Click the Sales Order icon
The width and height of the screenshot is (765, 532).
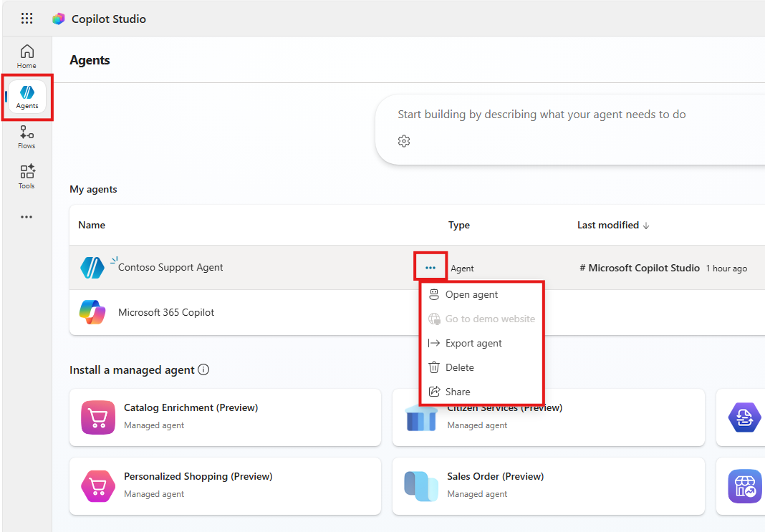tap(421, 486)
